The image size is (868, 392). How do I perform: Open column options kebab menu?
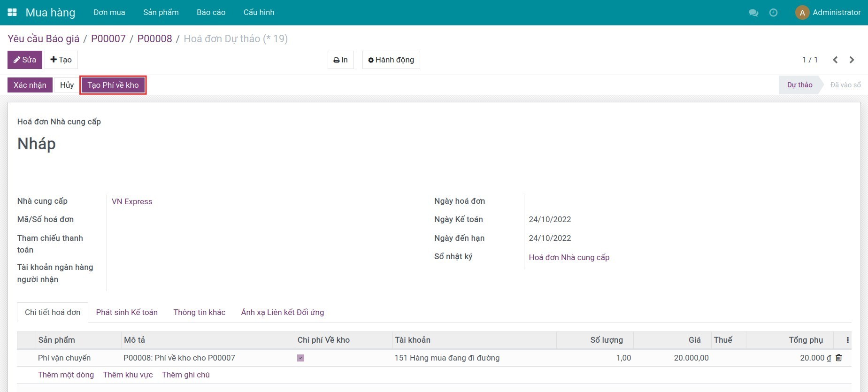pos(847,340)
